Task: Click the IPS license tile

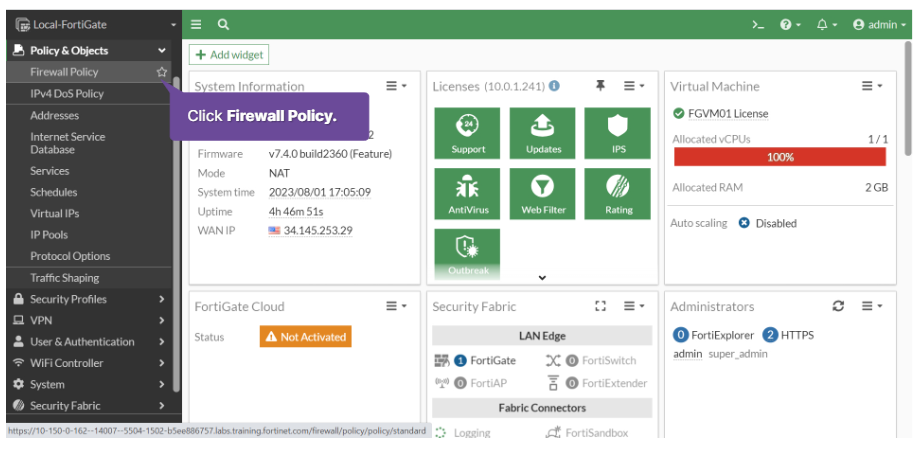Action: coord(618,133)
